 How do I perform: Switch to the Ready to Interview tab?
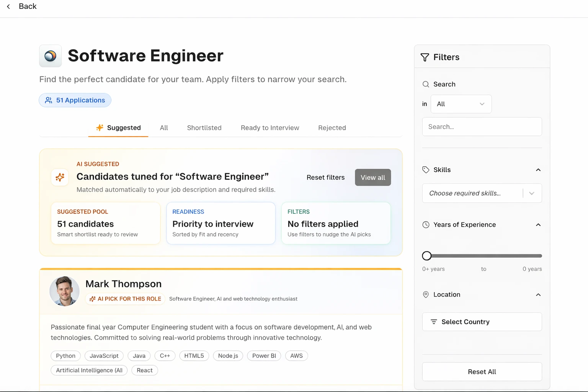coord(270,128)
